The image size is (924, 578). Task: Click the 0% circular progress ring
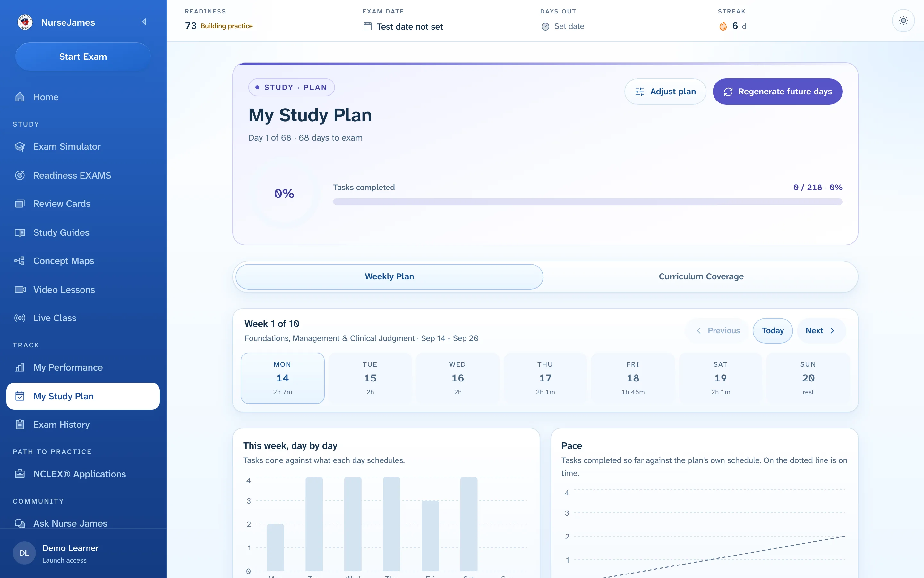tap(284, 193)
